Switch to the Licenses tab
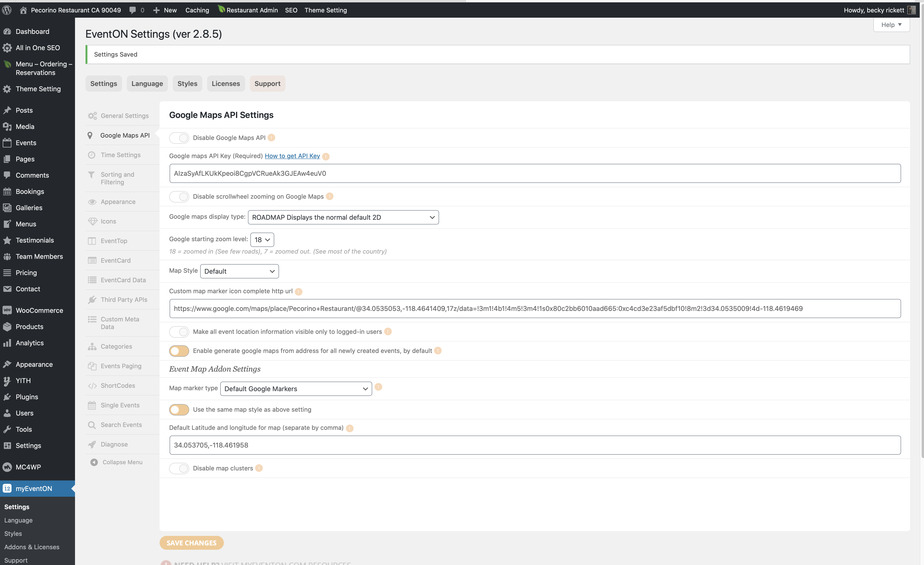924x565 pixels. pos(226,84)
